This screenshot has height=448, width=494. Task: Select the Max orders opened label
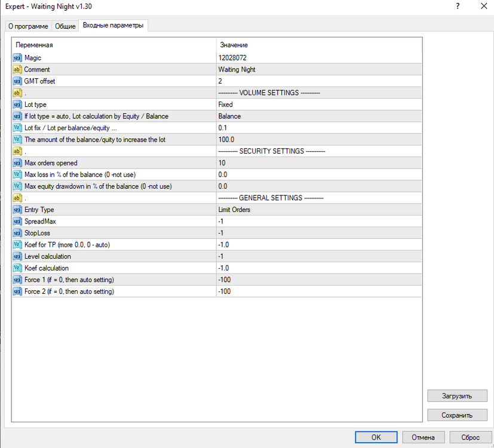click(51, 163)
